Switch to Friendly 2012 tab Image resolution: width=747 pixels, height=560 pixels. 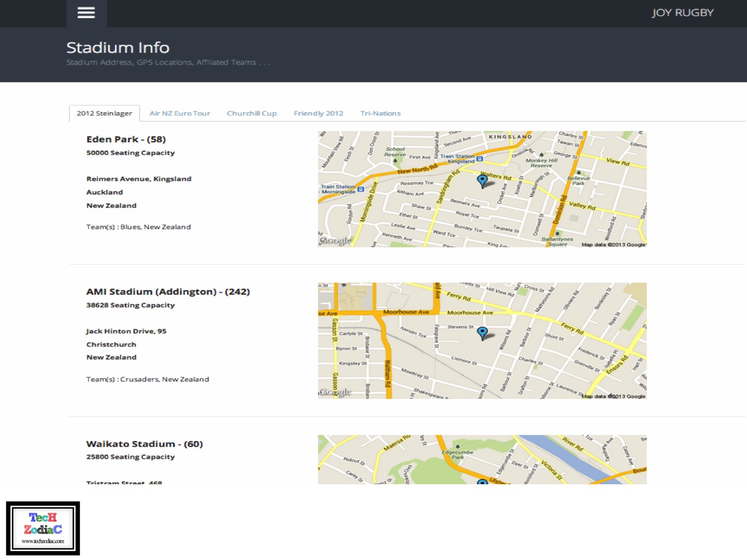pos(319,113)
